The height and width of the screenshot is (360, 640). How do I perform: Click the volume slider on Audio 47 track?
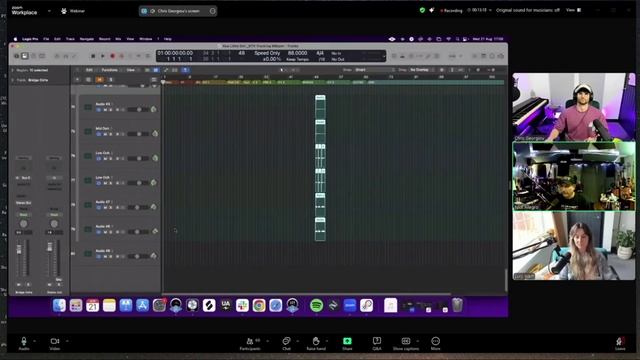[x=138, y=207]
